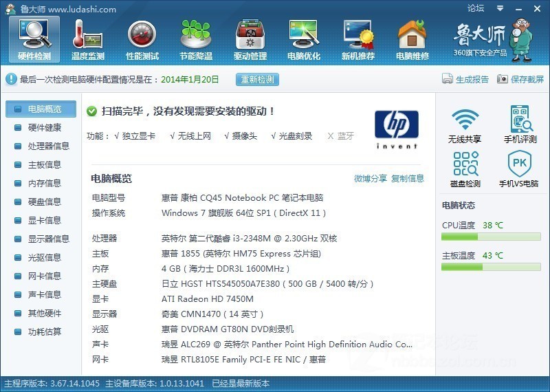Click the 生成报告 printer icon

point(448,78)
